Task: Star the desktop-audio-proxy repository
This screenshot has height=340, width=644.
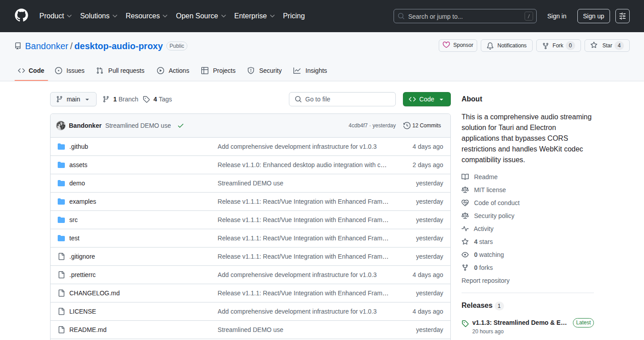Action: 607,46
